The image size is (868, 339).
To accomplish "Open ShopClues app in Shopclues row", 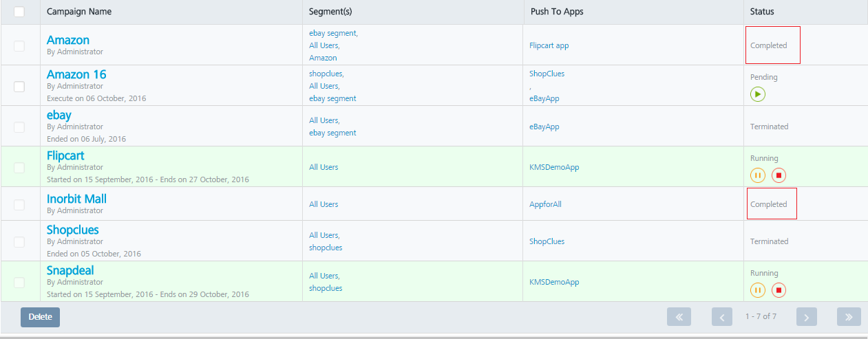I will (547, 241).
